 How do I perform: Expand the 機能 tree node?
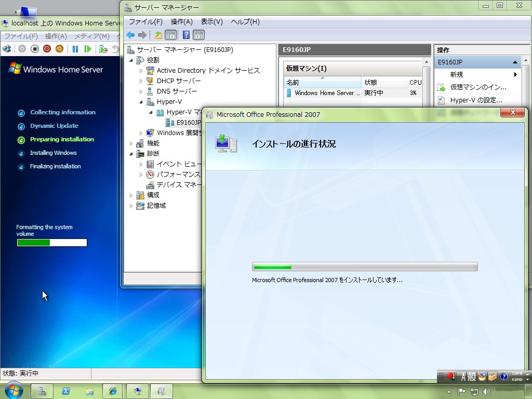[x=131, y=143]
